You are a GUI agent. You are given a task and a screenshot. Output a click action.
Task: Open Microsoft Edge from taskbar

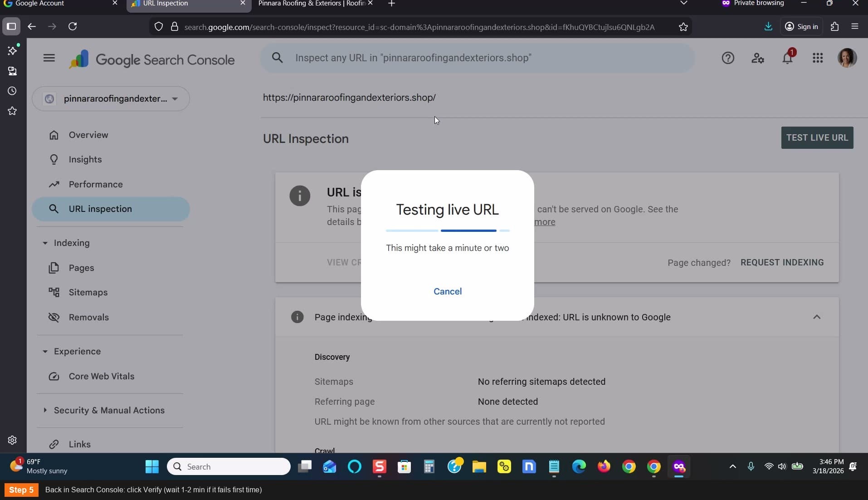coord(579,466)
